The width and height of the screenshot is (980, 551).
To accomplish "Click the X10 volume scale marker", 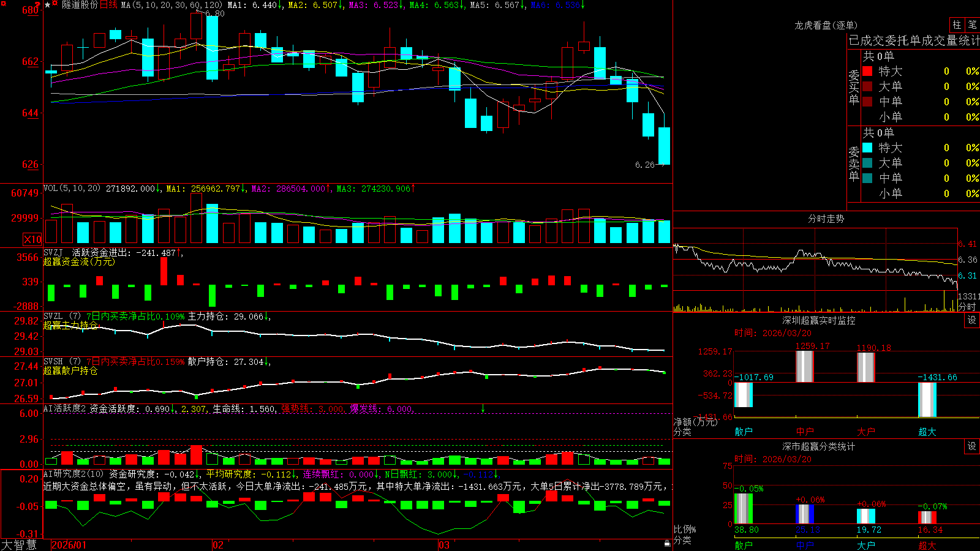I will 32,239.
